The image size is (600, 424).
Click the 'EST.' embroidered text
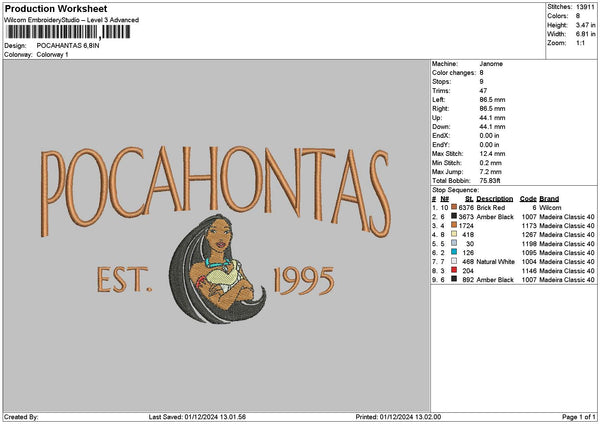[x=124, y=280]
